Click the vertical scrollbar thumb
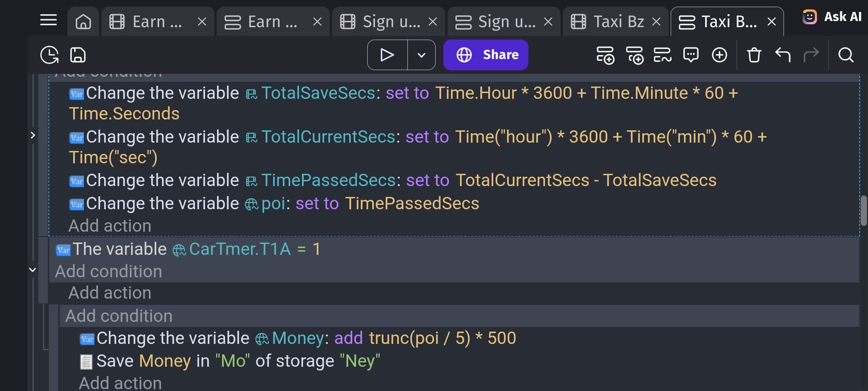 [x=863, y=210]
